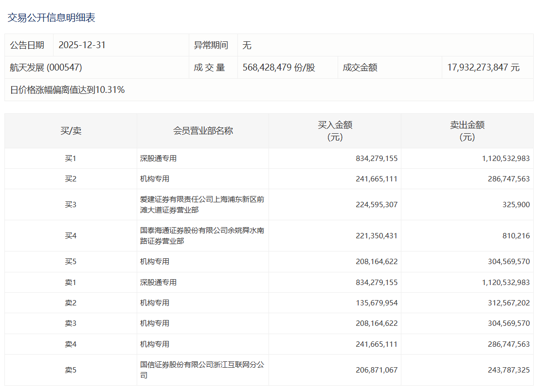Click the 买3 row label

point(71,205)
